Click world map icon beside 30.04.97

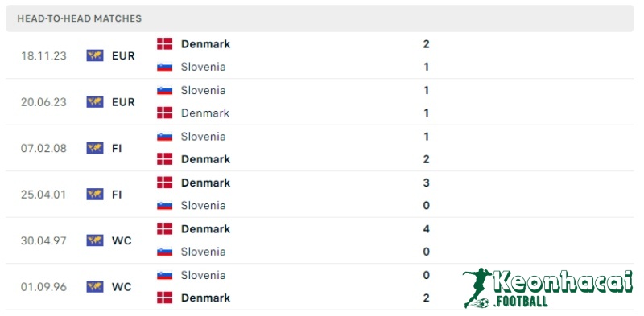point(95,240)
